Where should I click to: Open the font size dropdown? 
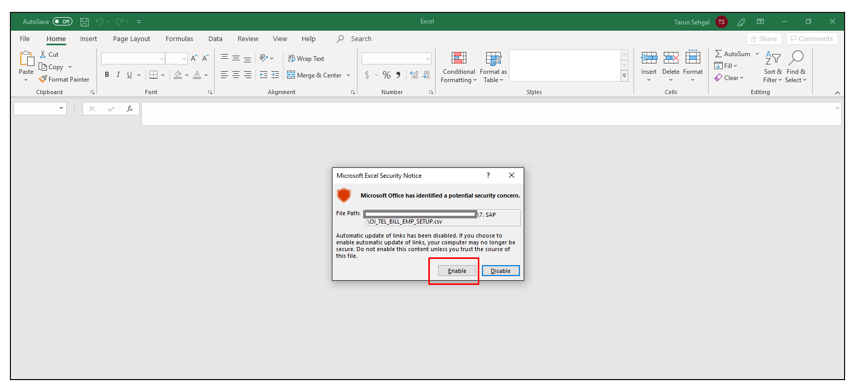(184, 59)
